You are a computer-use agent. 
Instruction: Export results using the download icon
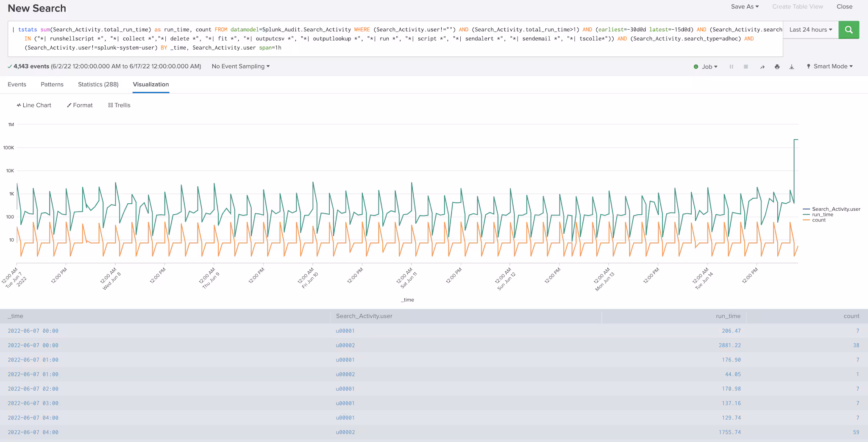click(791, 67)
